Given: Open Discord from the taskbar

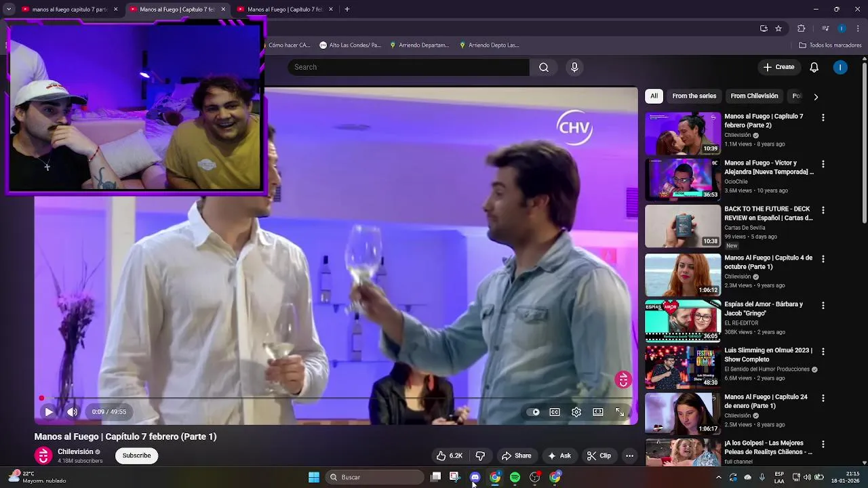Looking at the screenshot, I should click(x=475, y=477).
